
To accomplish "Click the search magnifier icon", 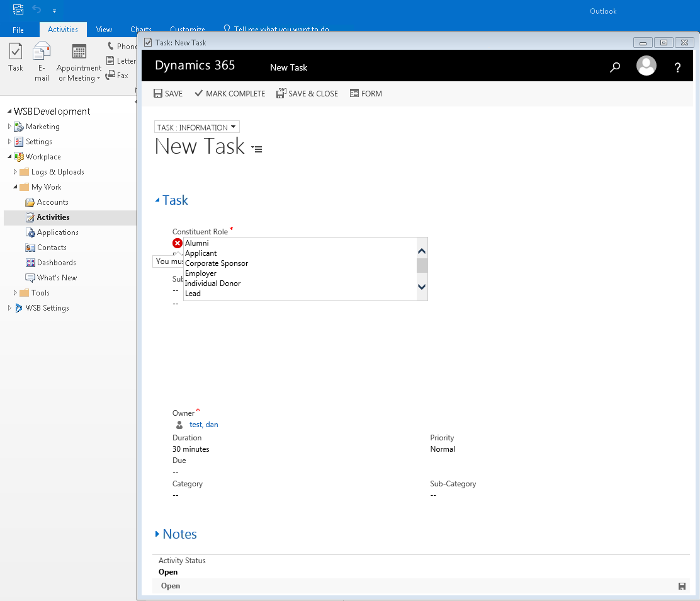I will (x=615, y=67).
